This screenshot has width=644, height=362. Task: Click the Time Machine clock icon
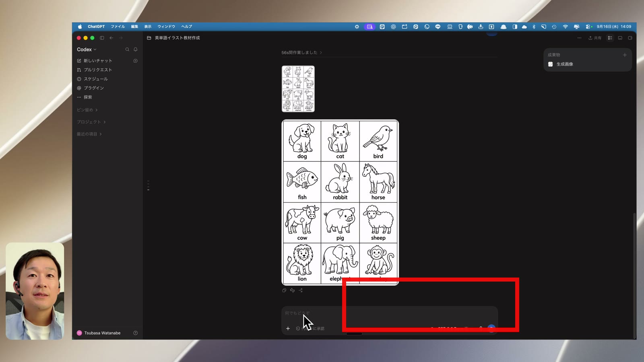(x=554, y=27)
